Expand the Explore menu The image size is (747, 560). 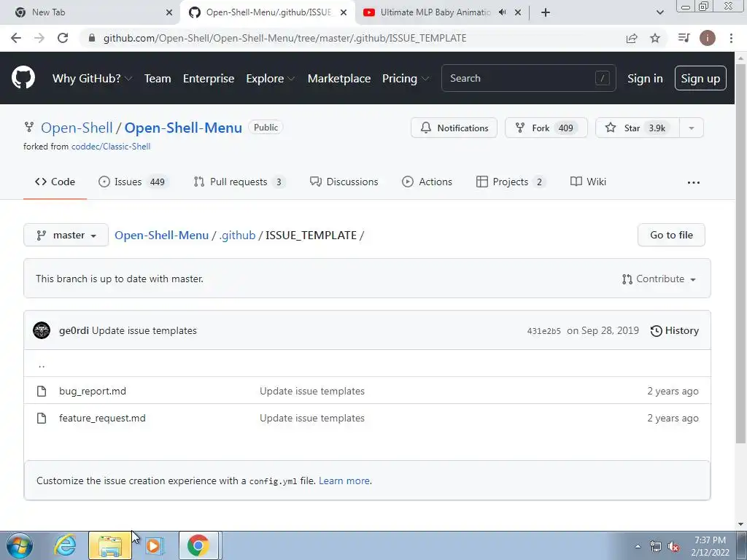coord(270,79)
